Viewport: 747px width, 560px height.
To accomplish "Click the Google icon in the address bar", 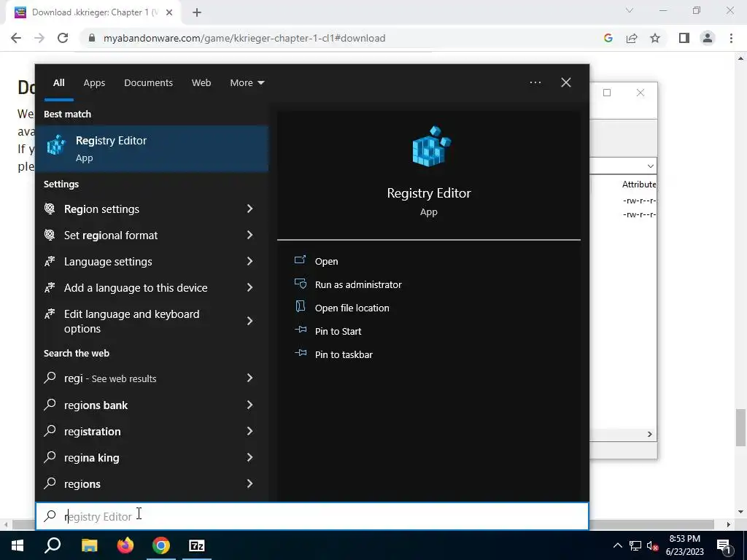I will 608,38.
